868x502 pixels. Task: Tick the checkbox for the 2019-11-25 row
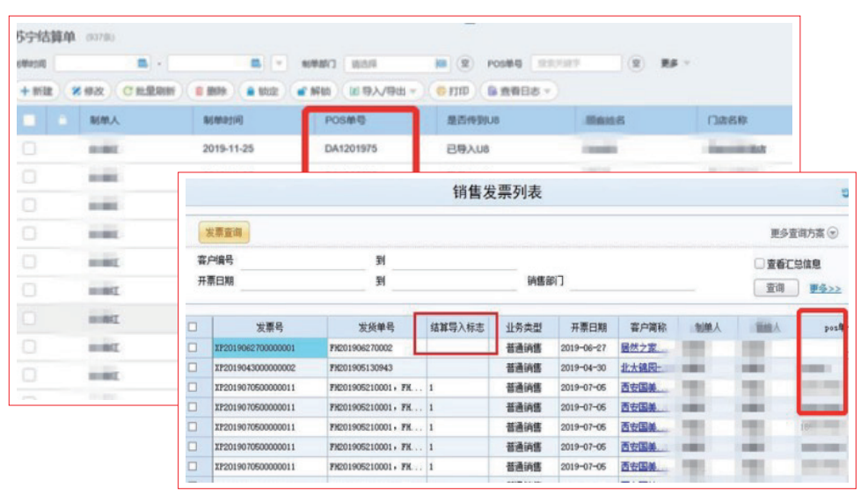pyautogui.click(x=29, y=149)
